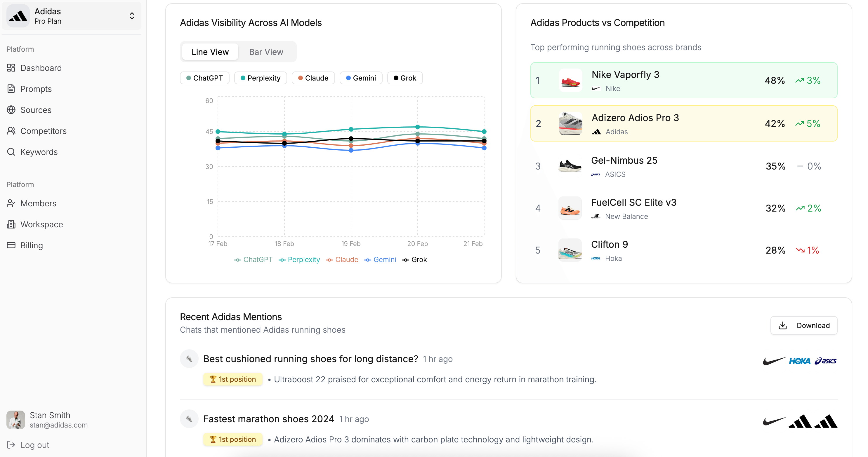The image size is (868, 457).
Task: Click Nike logo in Best cushioned mention row
Action: [x=774, y=361]
